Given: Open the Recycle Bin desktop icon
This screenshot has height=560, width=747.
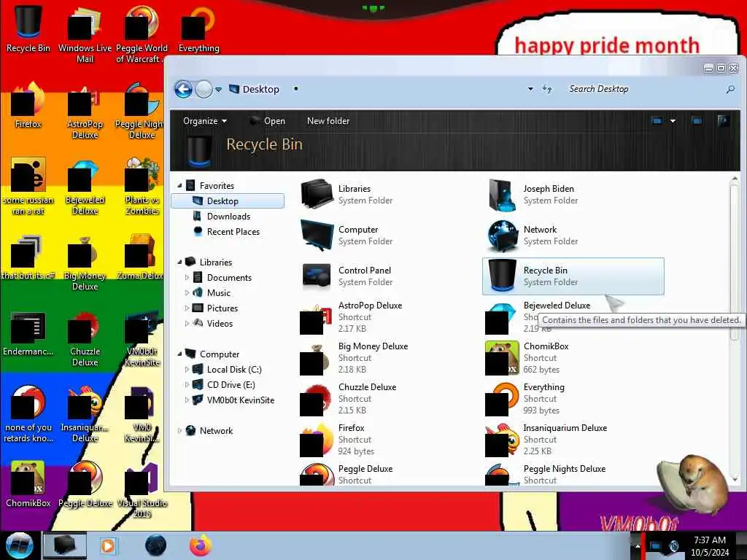Looking at the screenshot, I should [x=28, y=28].
